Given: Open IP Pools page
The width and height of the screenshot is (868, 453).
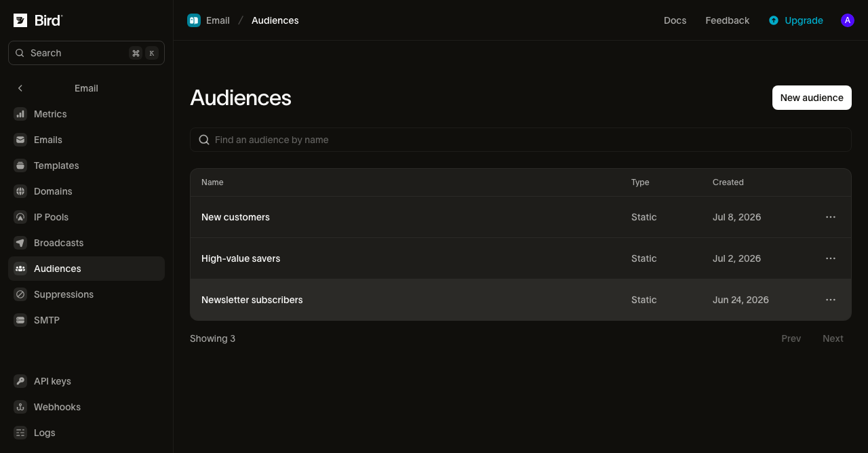Looking at the screenshot, I should (x=86, y=217).
